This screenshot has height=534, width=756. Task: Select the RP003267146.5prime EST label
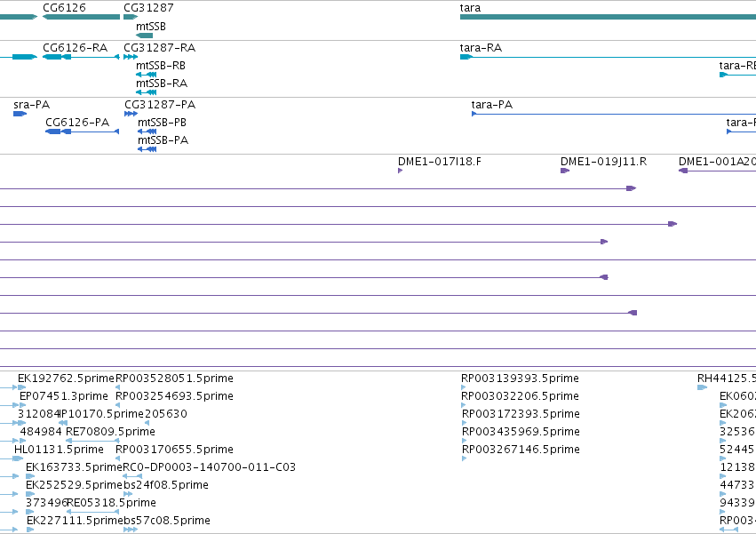pyautogui.click(x=521, y=450)
